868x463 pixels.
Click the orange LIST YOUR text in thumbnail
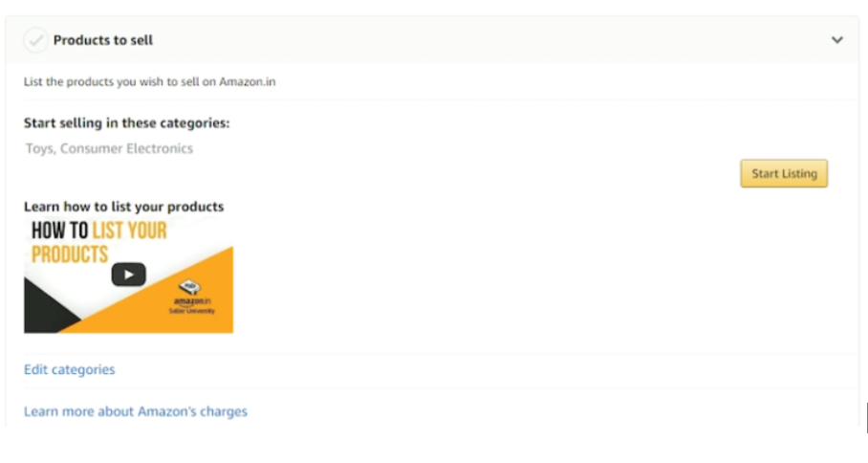(x=129, y=231)
